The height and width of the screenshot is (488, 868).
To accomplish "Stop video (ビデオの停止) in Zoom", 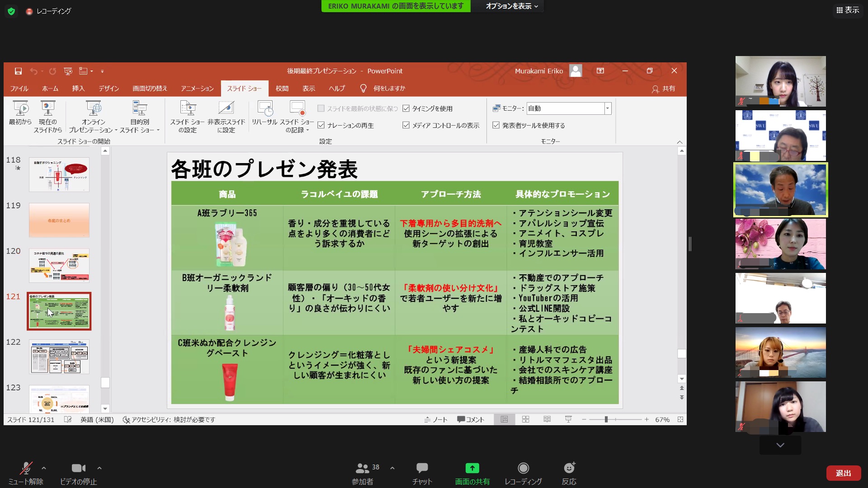I will pyautogui.click(x=78, y=473).
